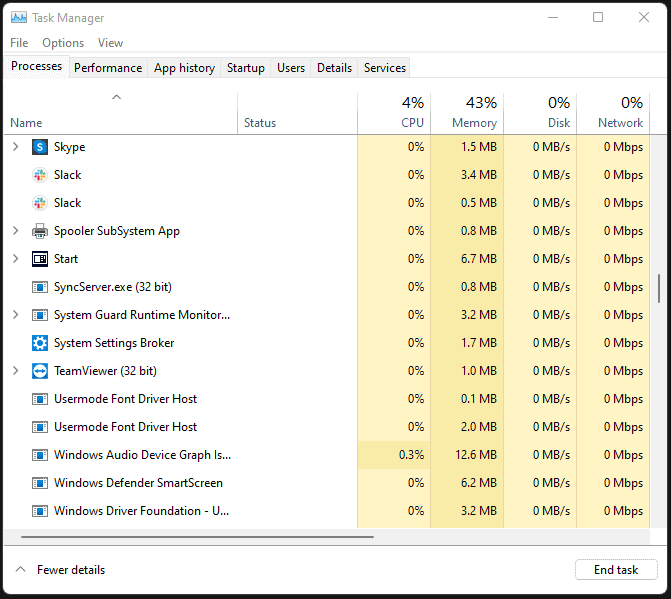This screenshot has width=671, height=599.
Task: Collapse to Fewer details view
Action: tap(60, 570)
